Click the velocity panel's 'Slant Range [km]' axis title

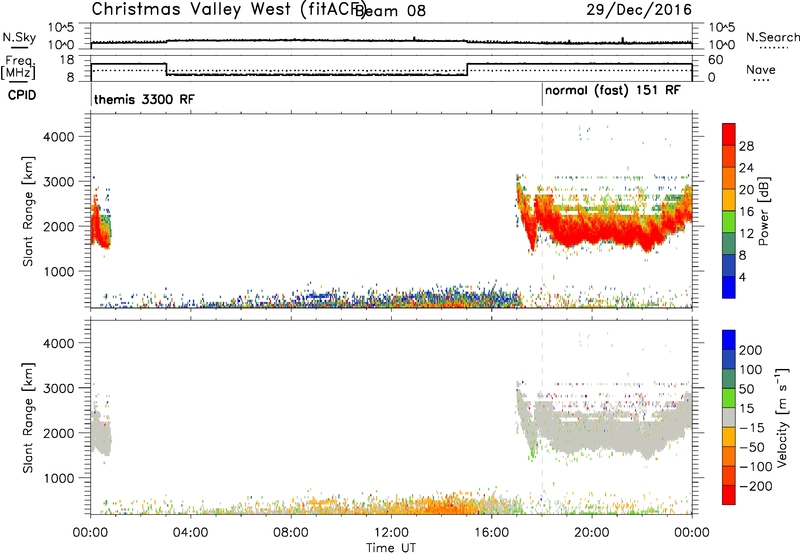[28, 417]
